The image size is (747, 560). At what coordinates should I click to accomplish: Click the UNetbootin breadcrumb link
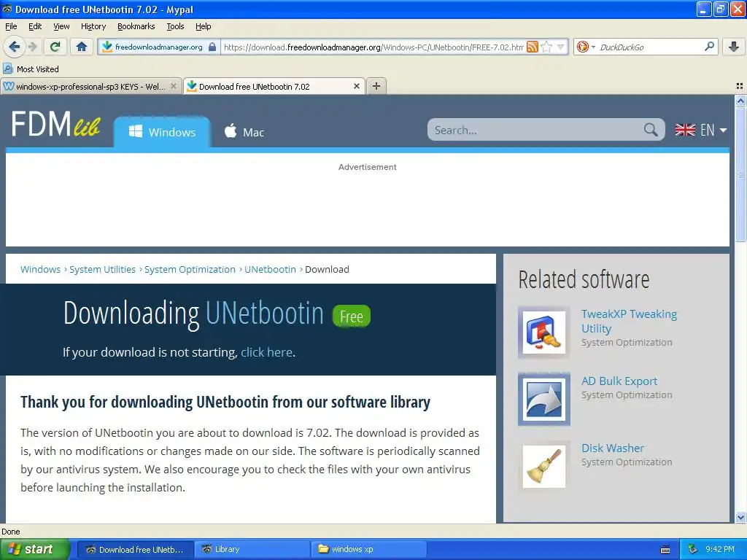point(270,269)
